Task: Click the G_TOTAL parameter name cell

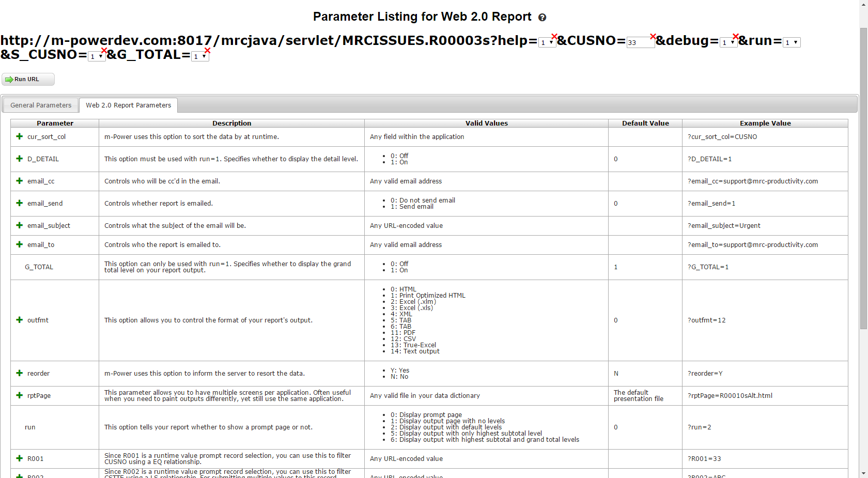Action: 55,267
